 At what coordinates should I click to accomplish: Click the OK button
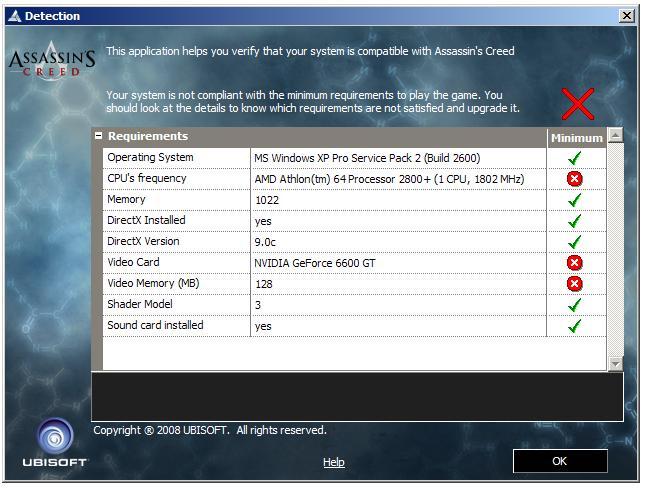click(x=560, y=461)
